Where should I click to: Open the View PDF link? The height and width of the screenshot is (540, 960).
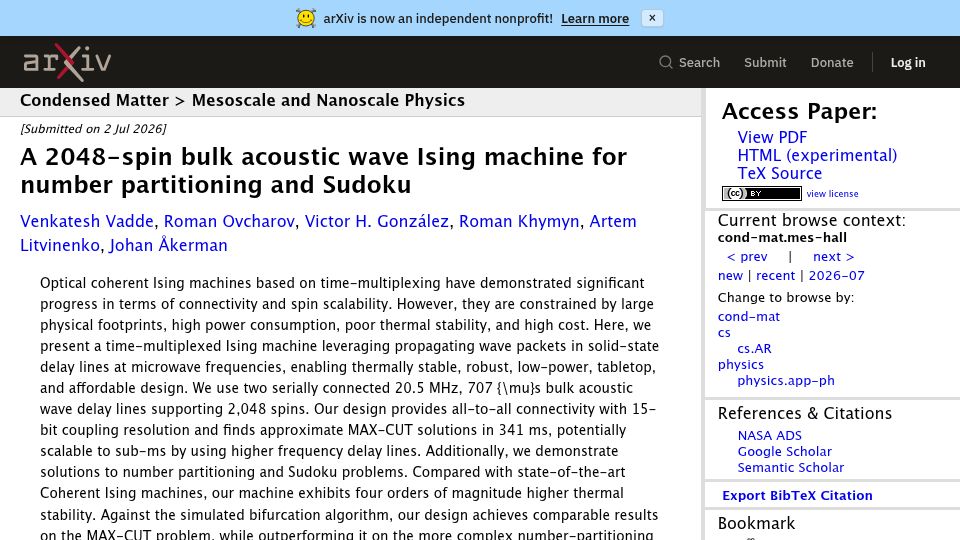click(x=771, y=137)
